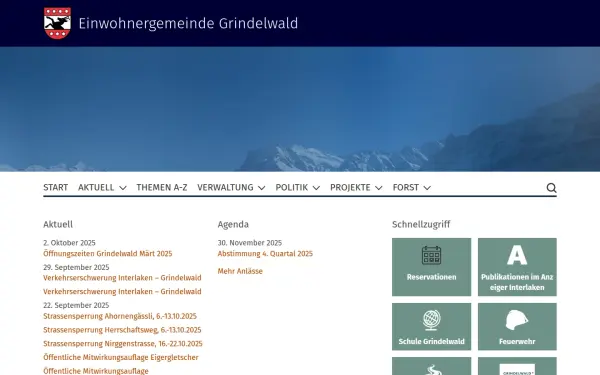Open Öffnungszeiten Grindelwald Märt 2025 news

pyautogui.click(x=108, y=254)
